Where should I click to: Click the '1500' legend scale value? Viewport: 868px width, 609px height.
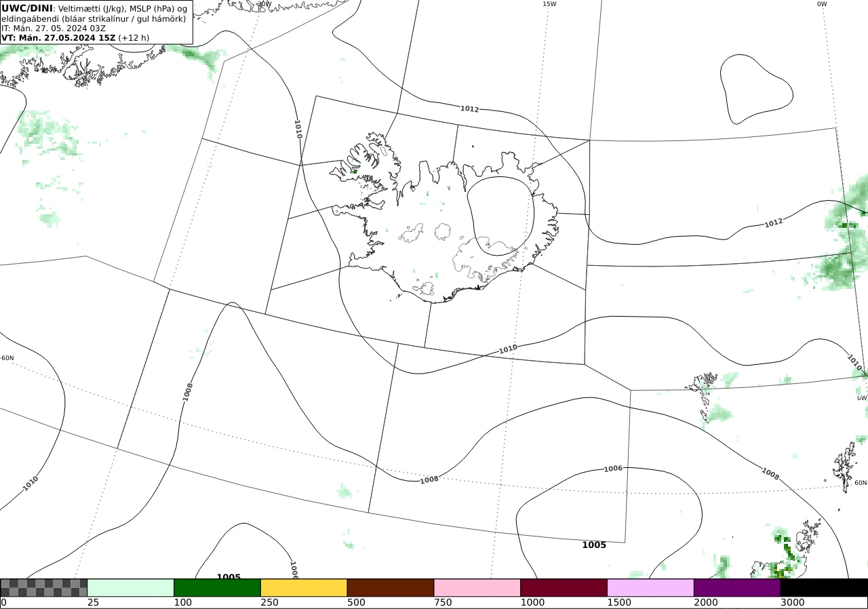[619, 602]
